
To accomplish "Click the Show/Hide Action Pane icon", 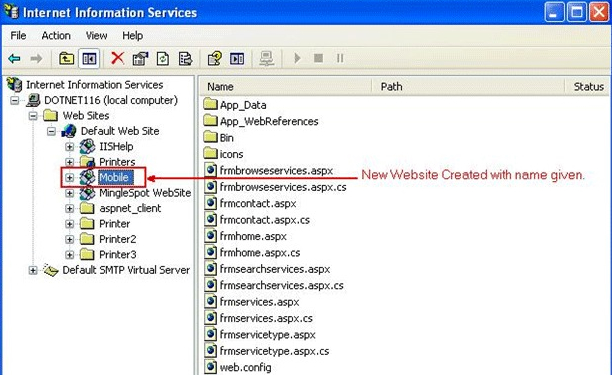I will click(237, 59).
